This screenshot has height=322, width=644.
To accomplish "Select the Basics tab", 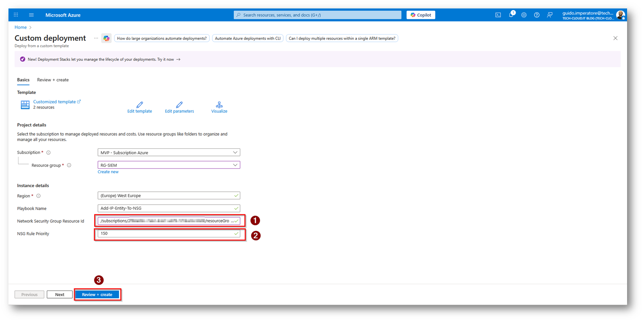I will [x=23, y=80].
